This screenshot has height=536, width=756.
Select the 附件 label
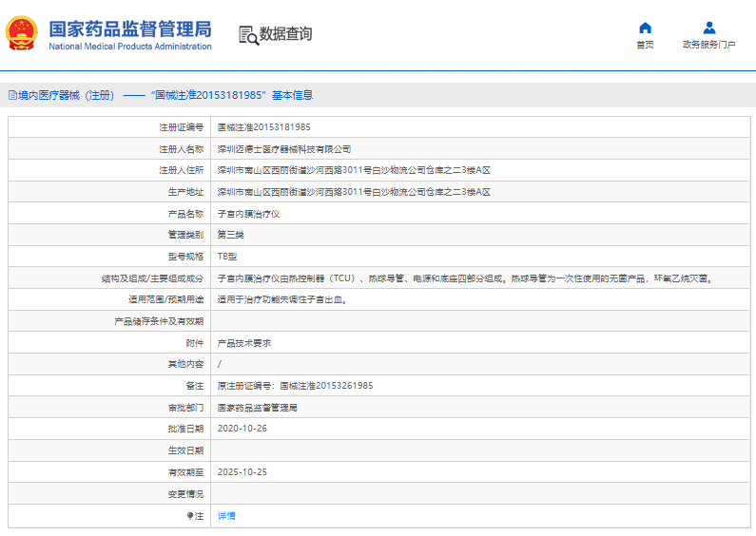click(x=195, y=343)
